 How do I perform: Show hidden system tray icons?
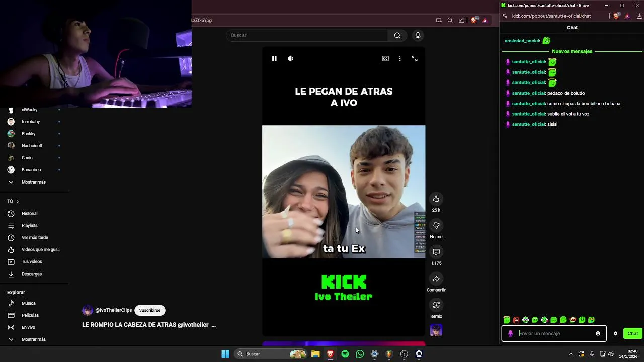click(571, 354)
